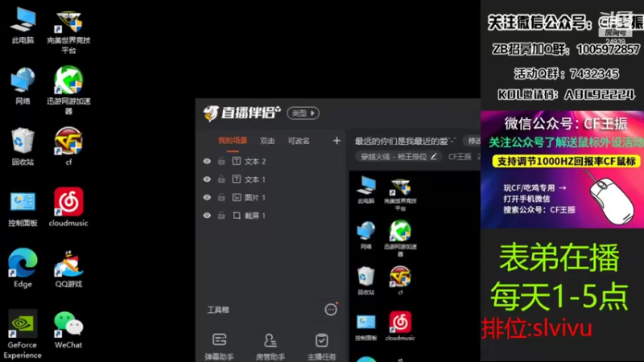Click the 修改 button beside stream title
Image resolution: width=644 pixels, height=362 pixels.
pos(473,141)
